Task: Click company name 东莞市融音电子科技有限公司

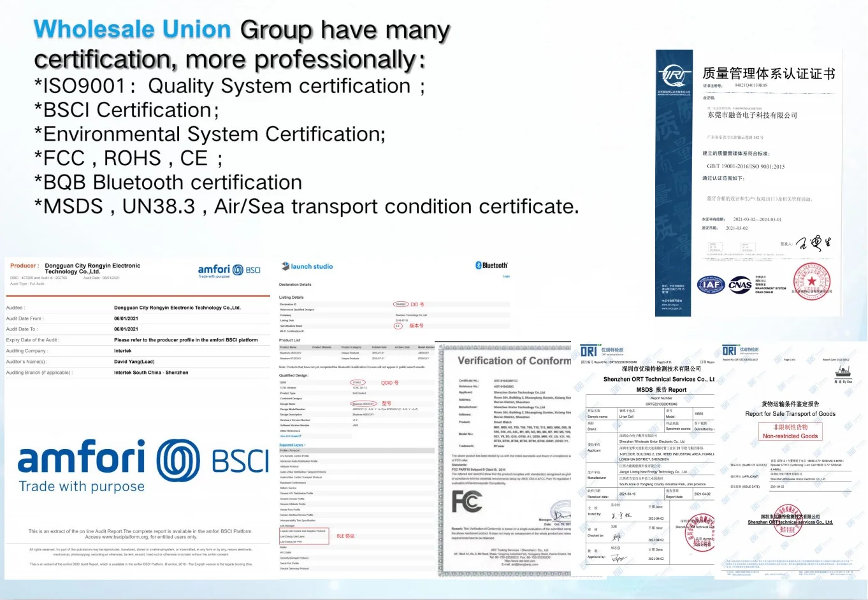Action: [752, 115]
